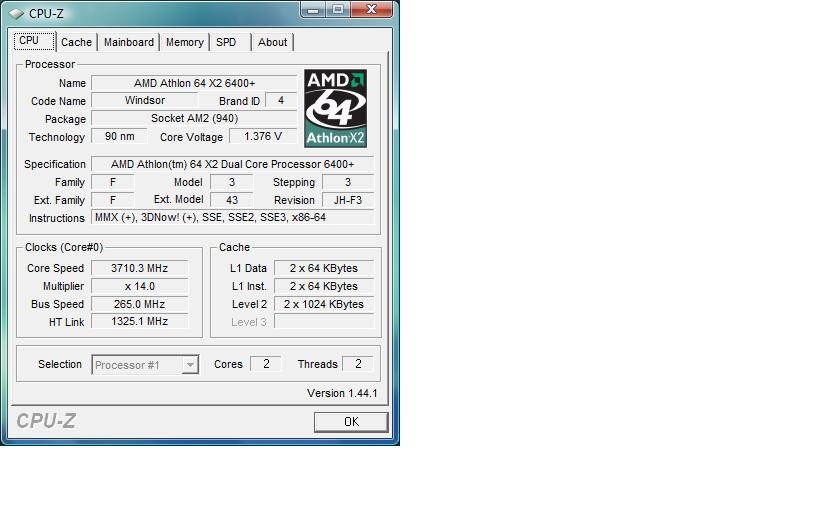Click the Name field AMD Athlon 64 X2 6400+
This screenshot has height=525, width=840.
[x=194, y=83]
